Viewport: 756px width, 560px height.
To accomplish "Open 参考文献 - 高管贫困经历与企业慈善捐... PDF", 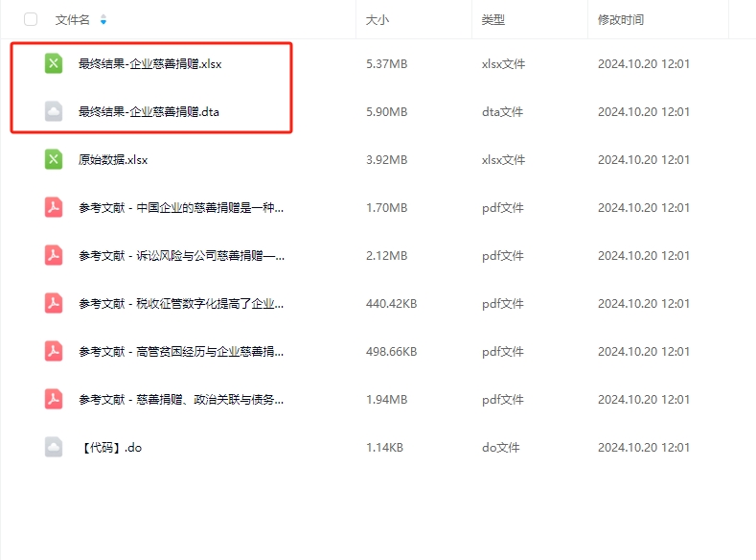I will click(x=181, y=352).
